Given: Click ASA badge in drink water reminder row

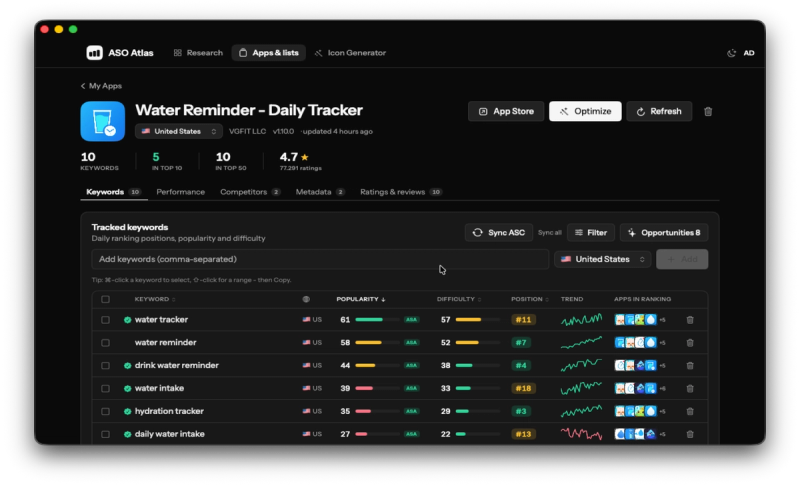Looking at the screenshot, I should click(411, 366).
